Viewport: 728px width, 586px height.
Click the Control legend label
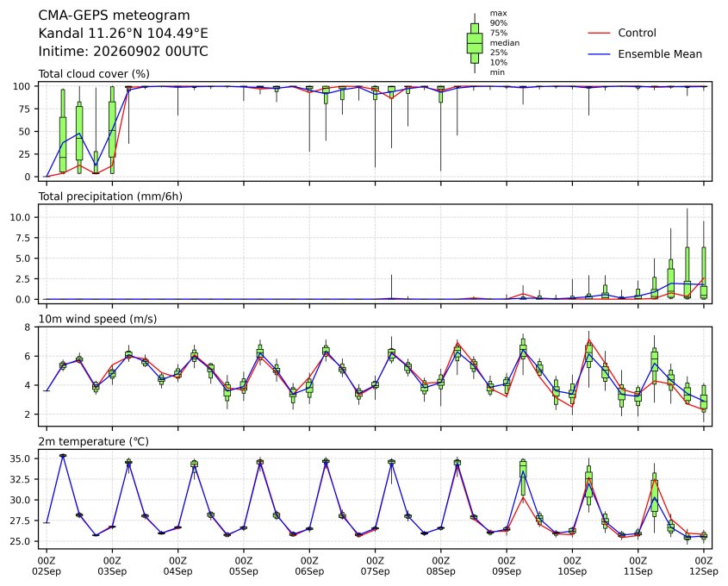pos(637,33)
